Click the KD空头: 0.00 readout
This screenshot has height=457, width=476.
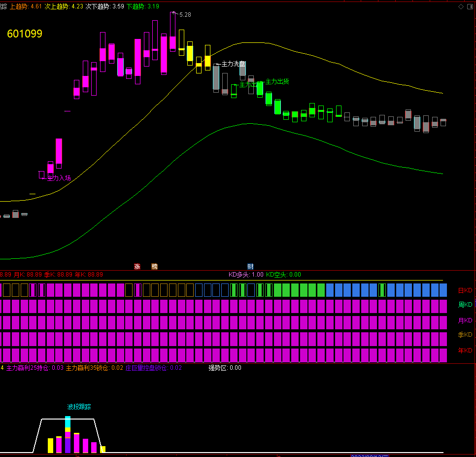[283, 275]
